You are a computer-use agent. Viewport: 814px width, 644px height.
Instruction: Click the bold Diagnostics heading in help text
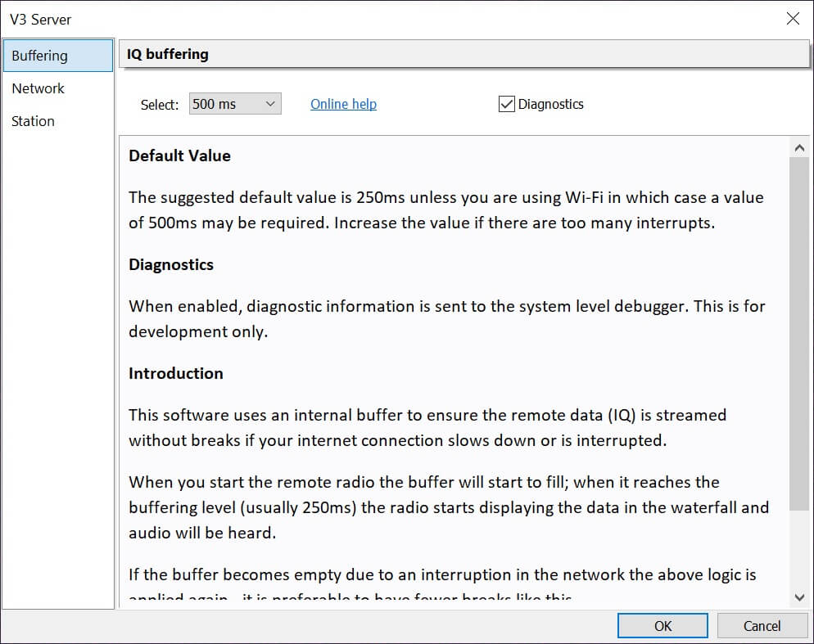(171, 264)
